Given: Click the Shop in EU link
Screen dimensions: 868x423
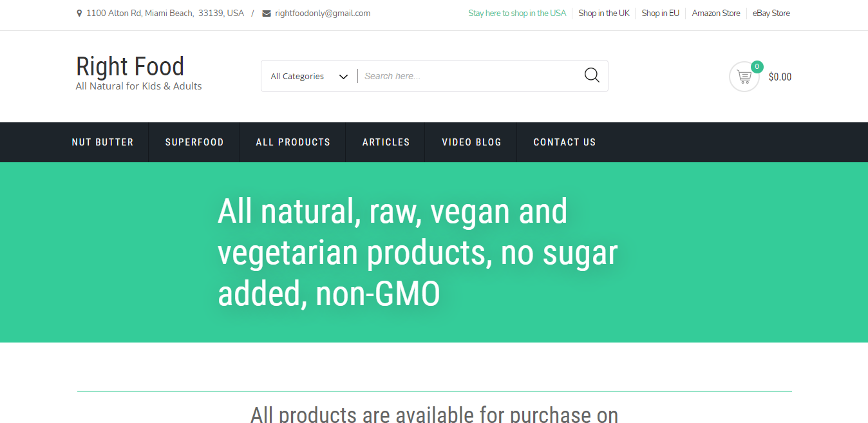Looking at the screenshot, I should click(660, 13).
